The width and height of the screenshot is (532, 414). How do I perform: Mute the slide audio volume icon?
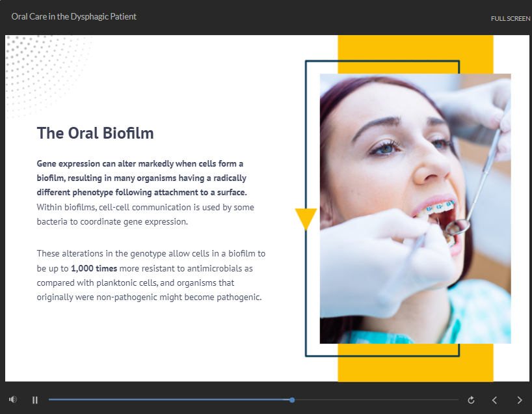click(x=13, y=400)
